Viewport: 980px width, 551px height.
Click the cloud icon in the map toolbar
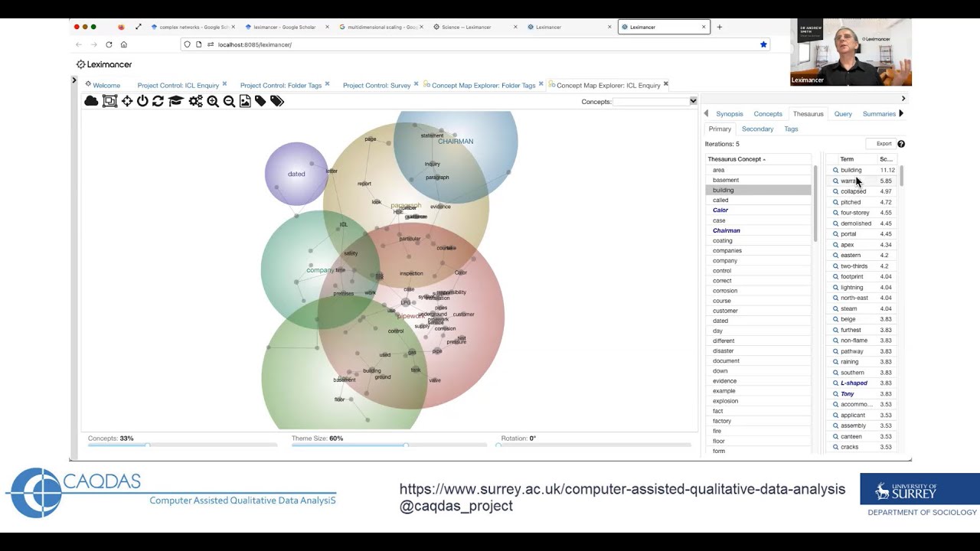(91, 101)
